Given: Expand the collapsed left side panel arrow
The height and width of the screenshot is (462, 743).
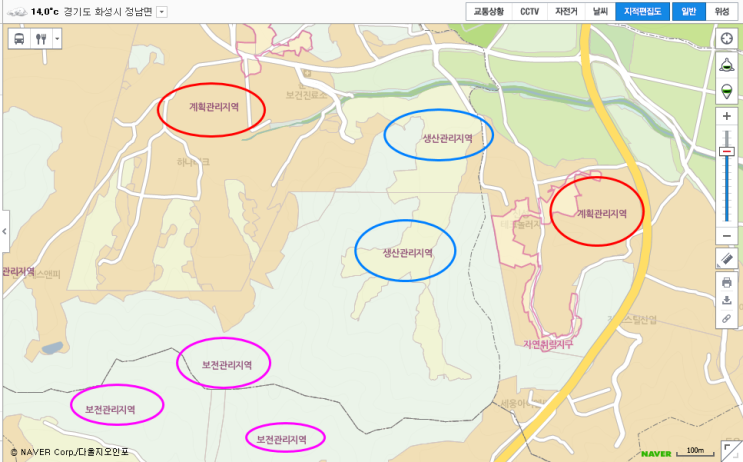Looking at the screenshot, I should point(4,231).
